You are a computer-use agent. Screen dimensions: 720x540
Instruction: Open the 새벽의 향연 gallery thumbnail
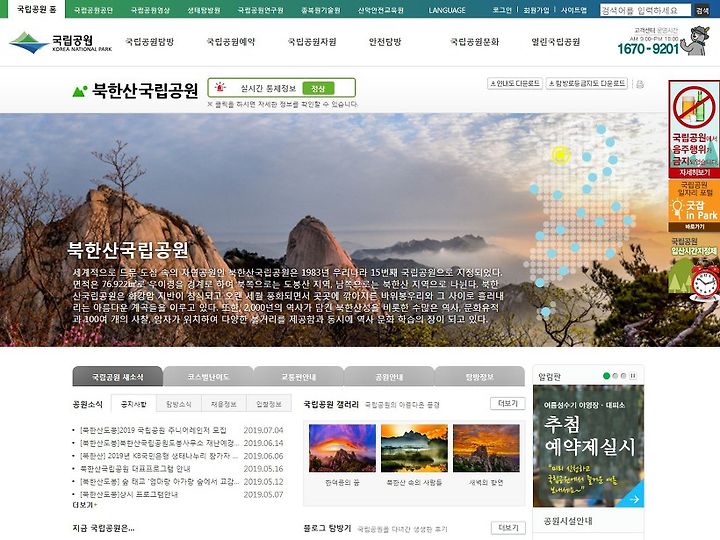point(486,448)
